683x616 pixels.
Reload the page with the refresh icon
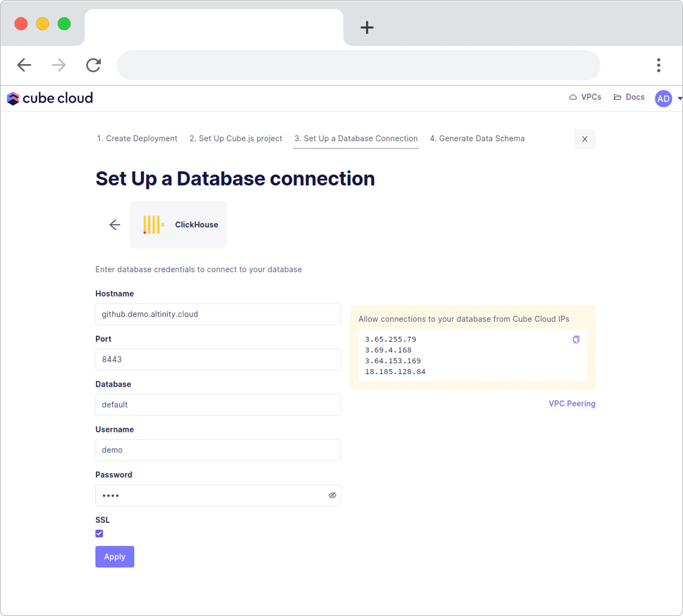[x=93, y=65]
